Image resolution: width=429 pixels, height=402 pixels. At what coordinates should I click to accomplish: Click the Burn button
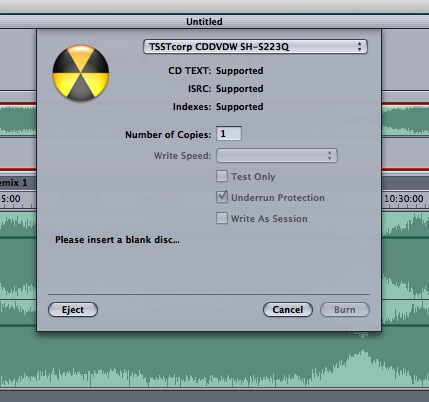coord(345,310)
